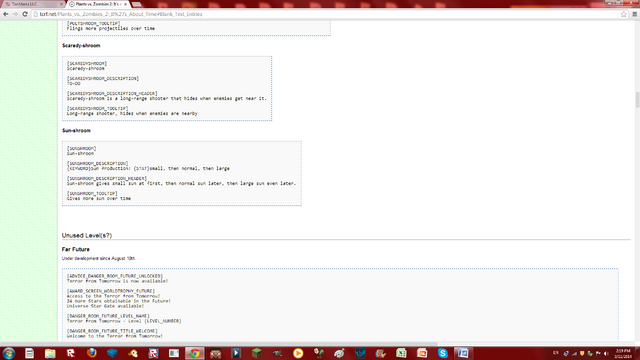Open the Minecraft grass block taskbar icon
Viewport: 640px width, 360px height.
click(257, 353)
